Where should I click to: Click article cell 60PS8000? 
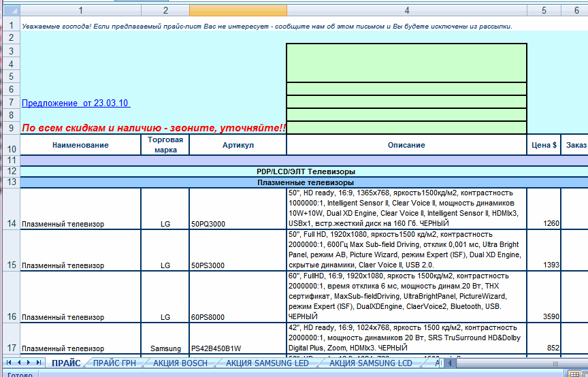tap(238, 297)
